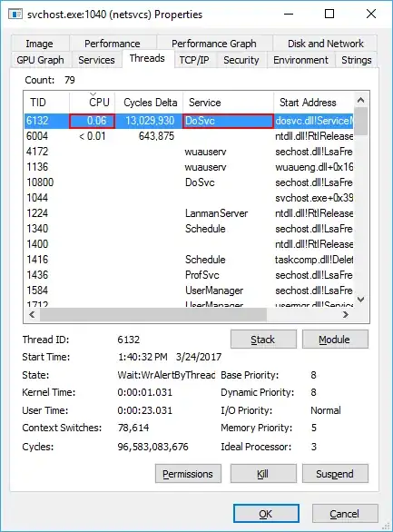393x532 pixels.
Task: Click wuaueng.dll start address cell
Action: (x=314, y=167)
